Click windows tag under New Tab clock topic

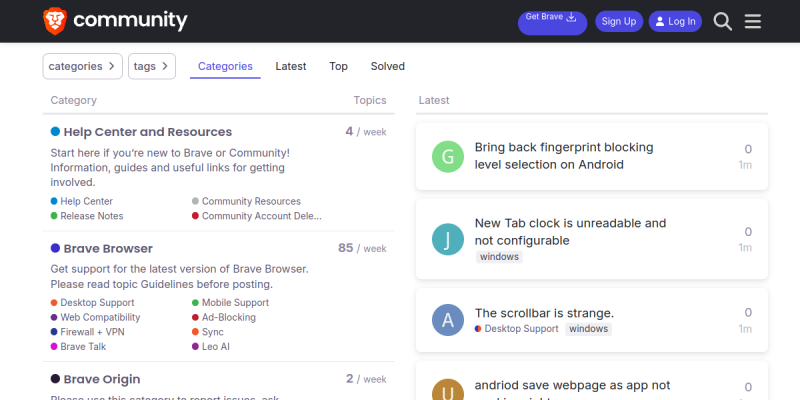click(x=499, y=257)
